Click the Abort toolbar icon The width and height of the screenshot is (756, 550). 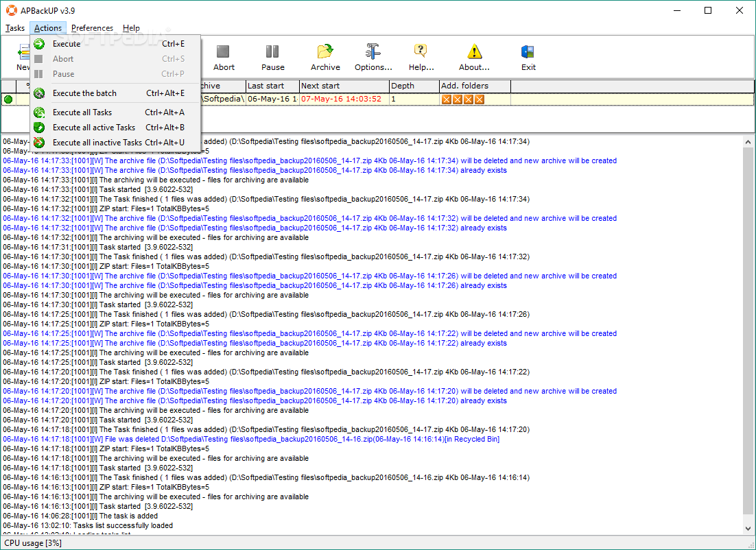(x=223, y=51)
